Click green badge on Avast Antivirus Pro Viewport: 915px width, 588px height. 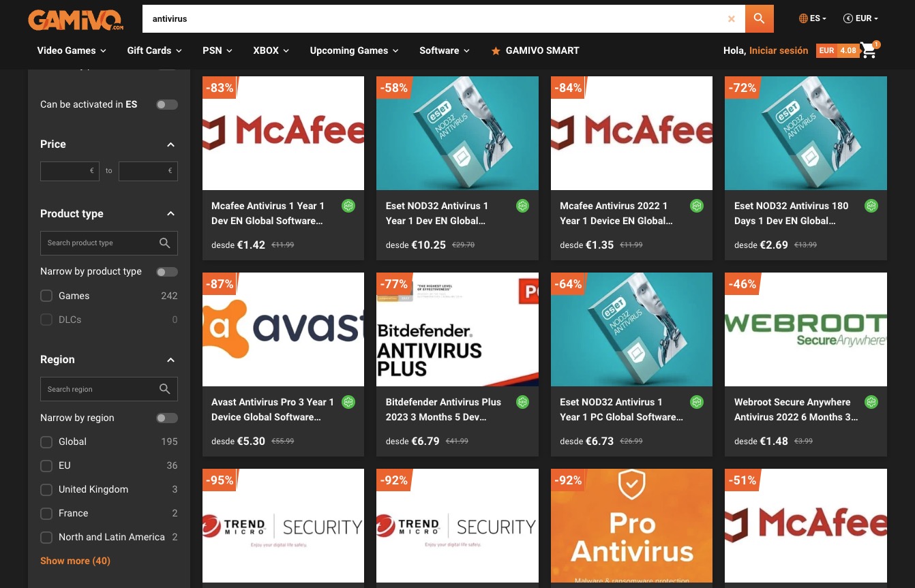(348, 402)
